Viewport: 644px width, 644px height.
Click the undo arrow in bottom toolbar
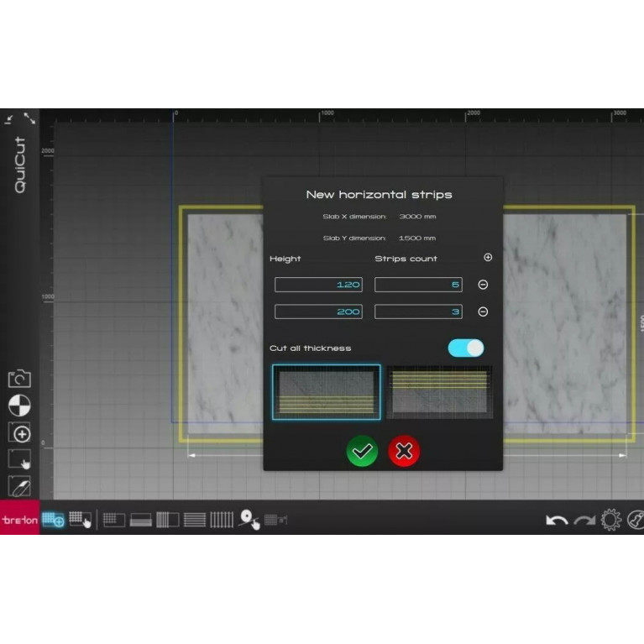[x=557, y=521]
